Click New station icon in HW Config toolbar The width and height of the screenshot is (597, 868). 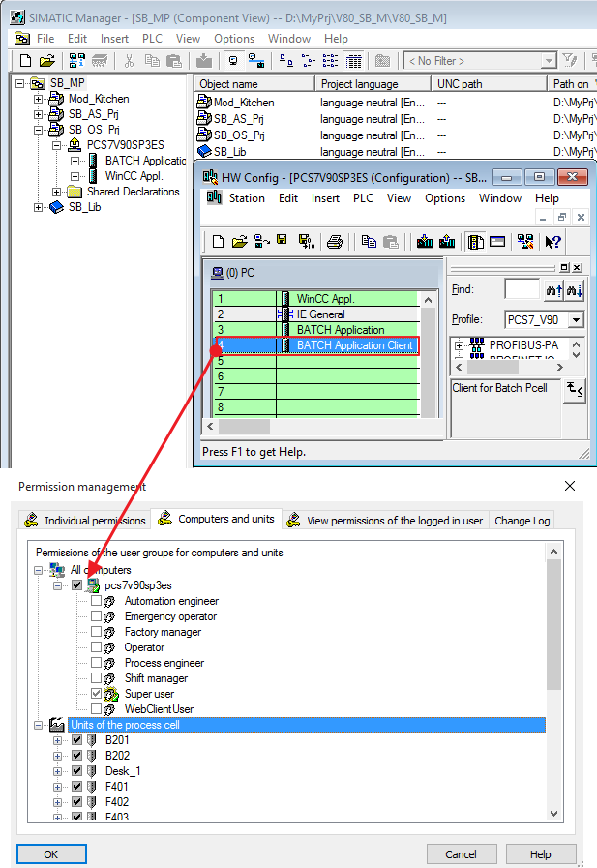click(x=218, y=241)
